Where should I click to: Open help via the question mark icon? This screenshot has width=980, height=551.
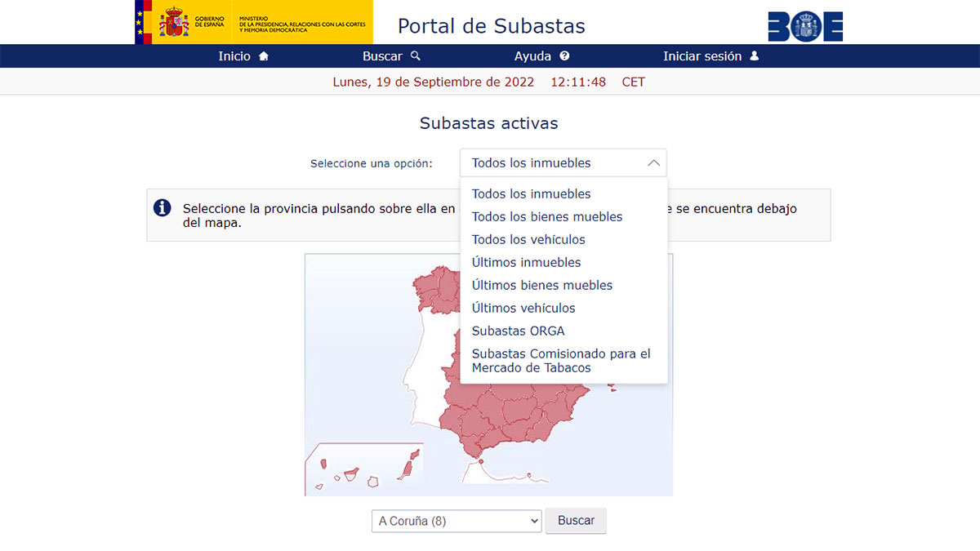[x=564, y=56]
